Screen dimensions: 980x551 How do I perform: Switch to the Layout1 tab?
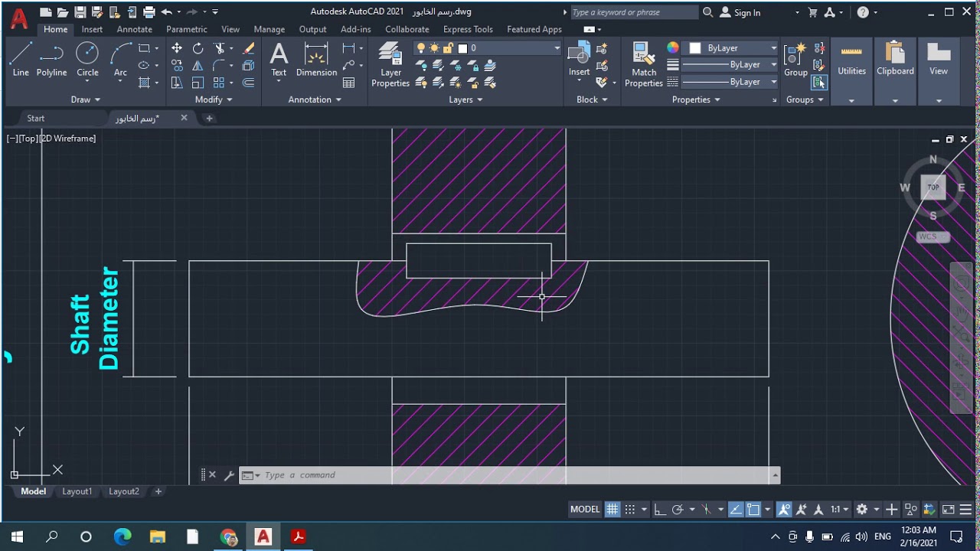point(77,491)
